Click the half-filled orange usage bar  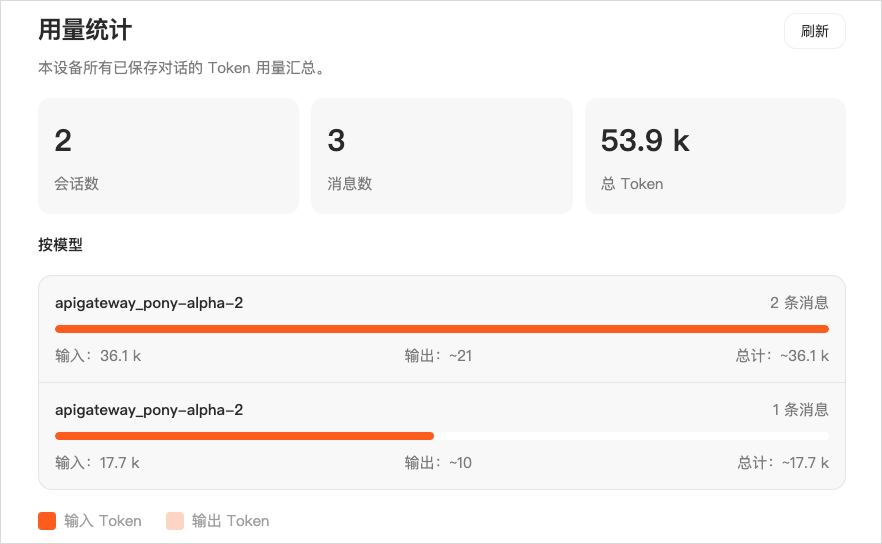tap(245, 436)
